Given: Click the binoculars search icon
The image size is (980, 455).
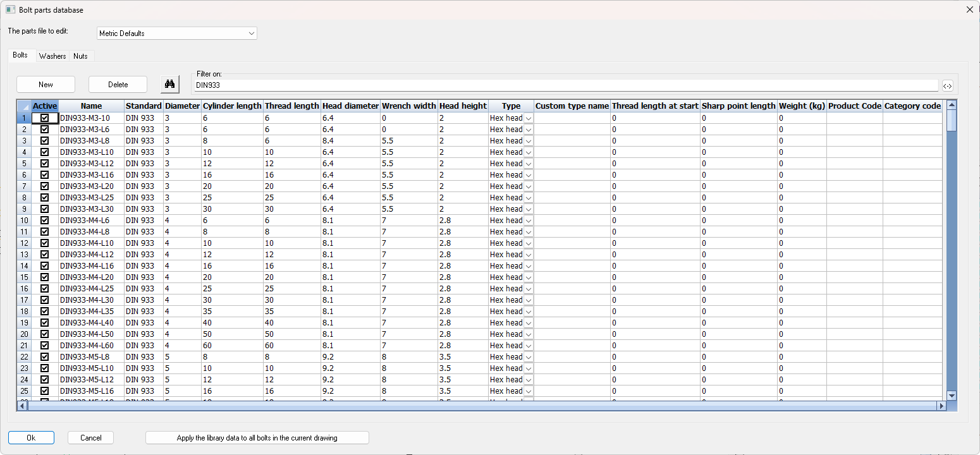Looking at the screenshot, I should (x=169, y=84).
